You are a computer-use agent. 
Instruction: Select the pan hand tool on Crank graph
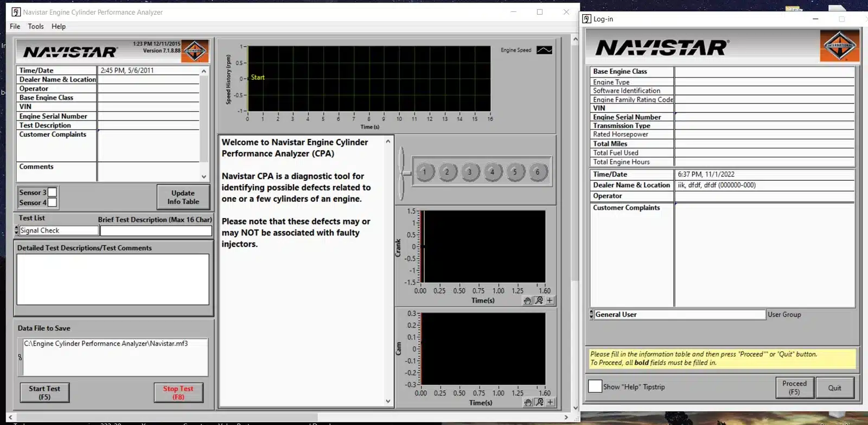pos(527,301)
